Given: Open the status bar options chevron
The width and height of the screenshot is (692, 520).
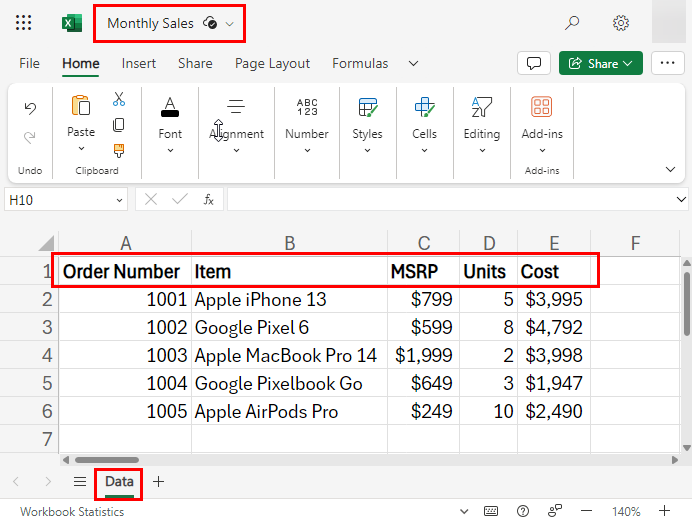Looking at the screenshot, I should coord(464,512).
